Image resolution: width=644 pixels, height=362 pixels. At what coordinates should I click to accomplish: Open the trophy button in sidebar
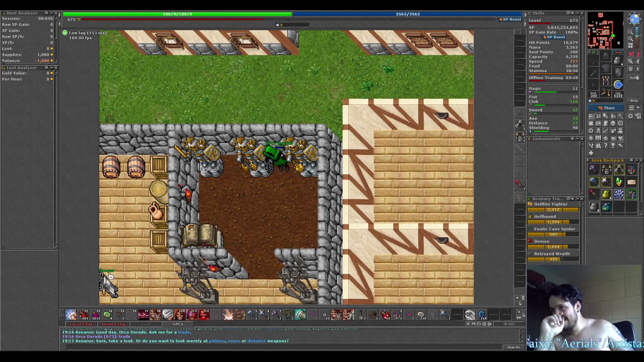613,145
